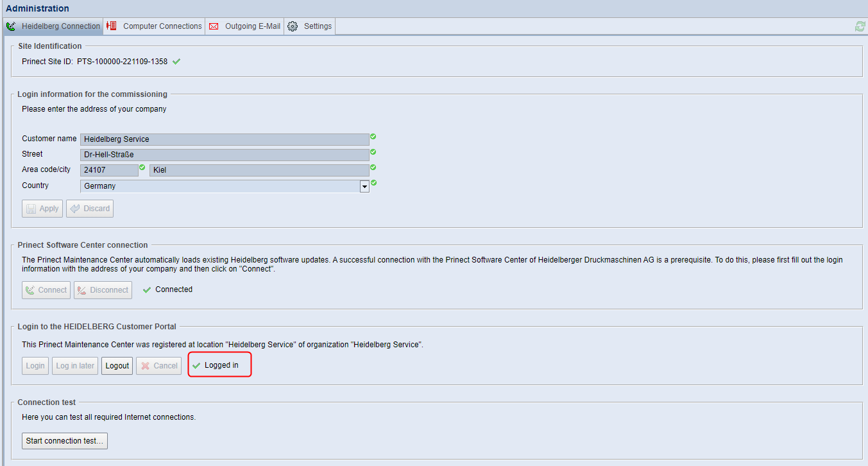
Task: Click the refresh icon in the top right corner
Action: click(x=860, y=26)
